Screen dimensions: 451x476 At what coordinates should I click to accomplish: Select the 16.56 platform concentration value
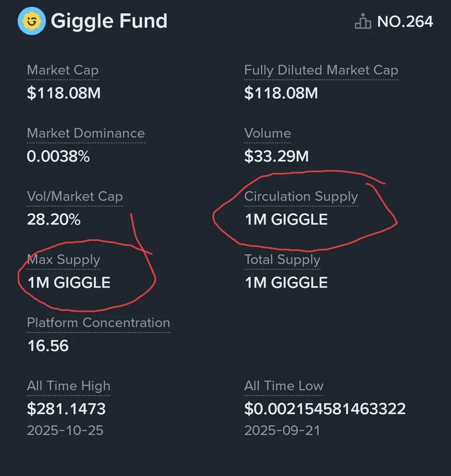pos(48,346)
